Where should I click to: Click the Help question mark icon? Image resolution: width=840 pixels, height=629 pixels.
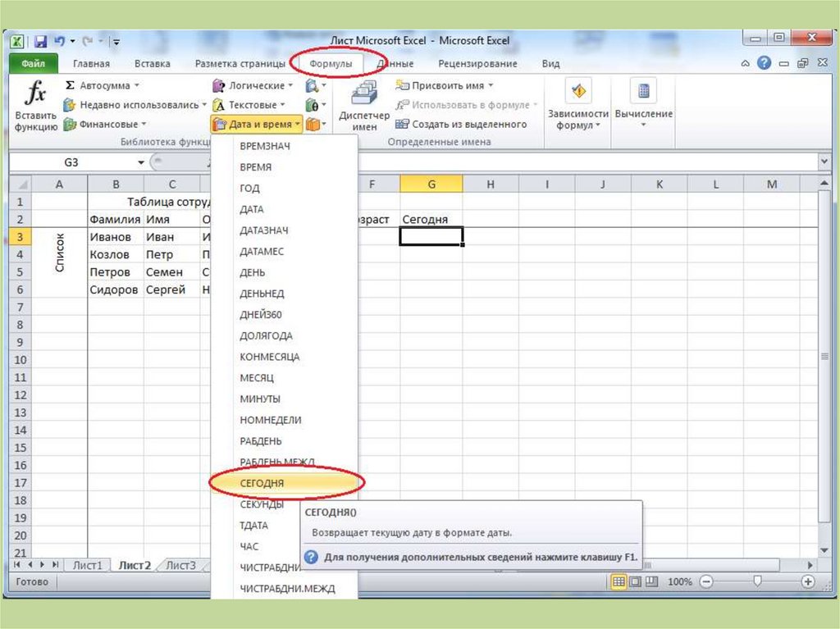point(764,63)
